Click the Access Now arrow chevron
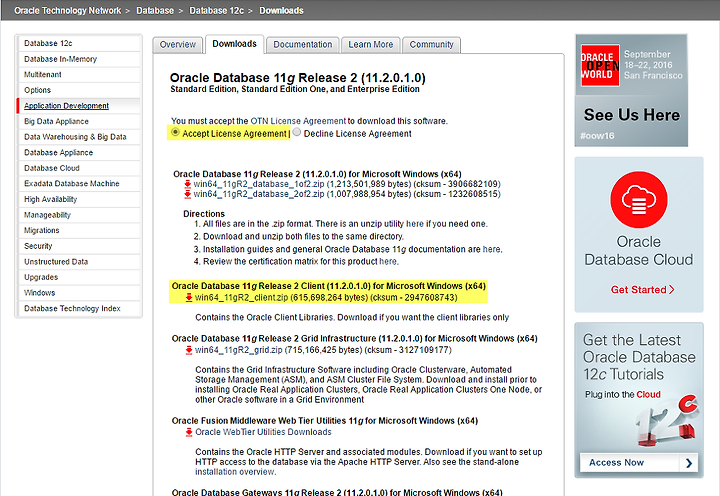 pos(689,463)
